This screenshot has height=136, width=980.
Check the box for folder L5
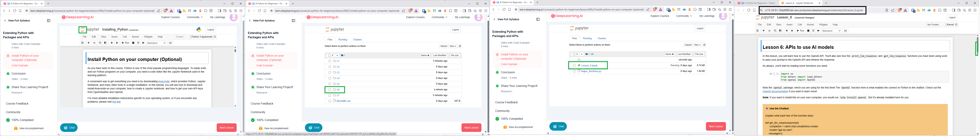(x=330, y=84)
